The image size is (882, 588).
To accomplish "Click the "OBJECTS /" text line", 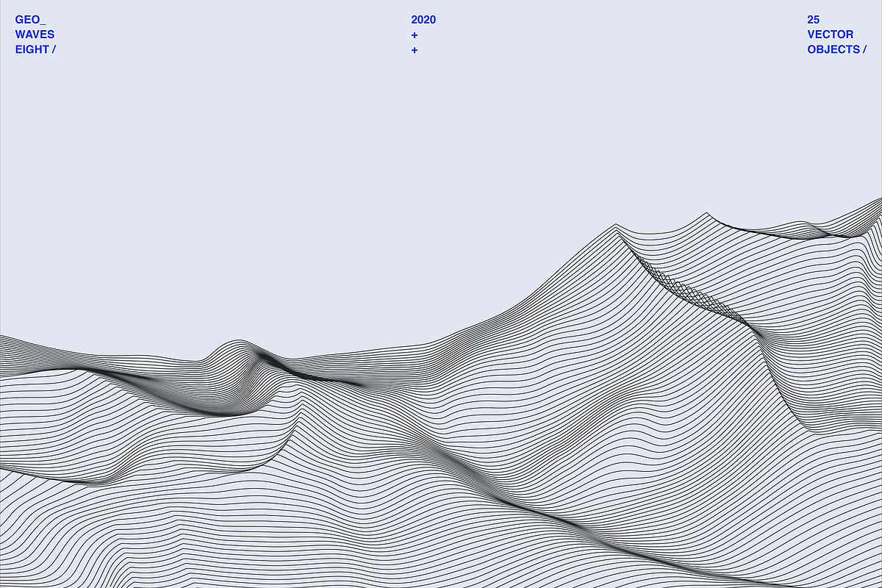I will pos(837,49).
